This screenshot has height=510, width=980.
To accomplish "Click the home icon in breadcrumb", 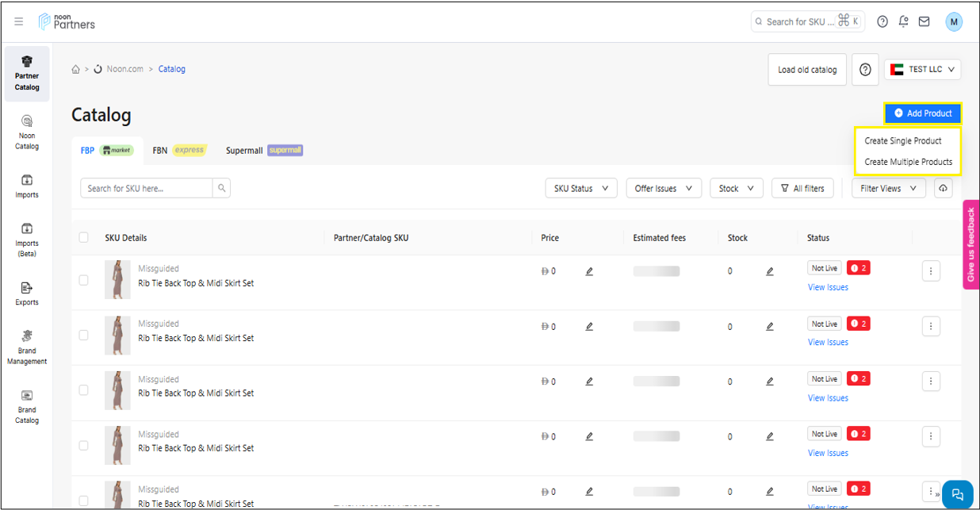I will (x=76, y=69).
